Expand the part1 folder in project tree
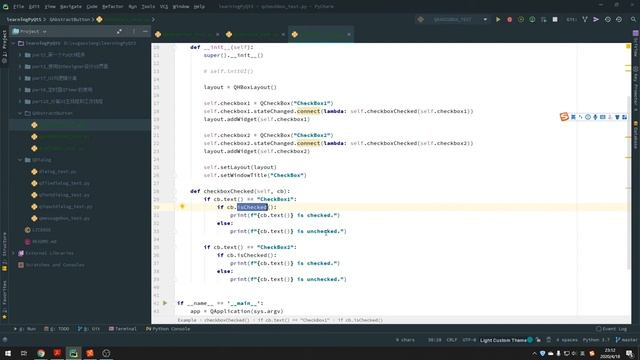 click(20, 55)
